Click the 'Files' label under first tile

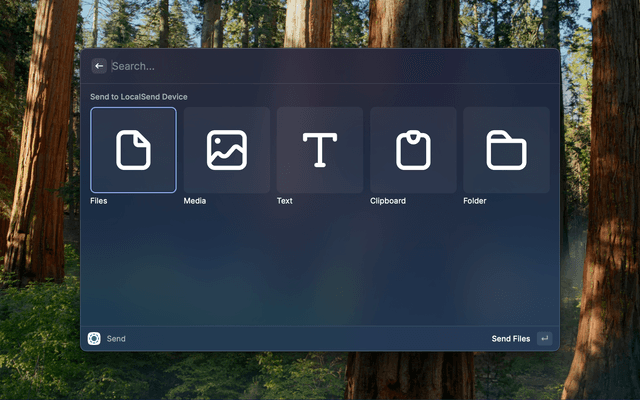click(98, 201)
